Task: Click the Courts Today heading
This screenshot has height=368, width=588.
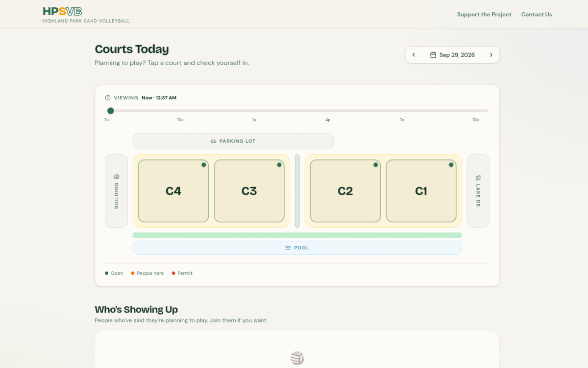Action: click(x=132, y=49)
